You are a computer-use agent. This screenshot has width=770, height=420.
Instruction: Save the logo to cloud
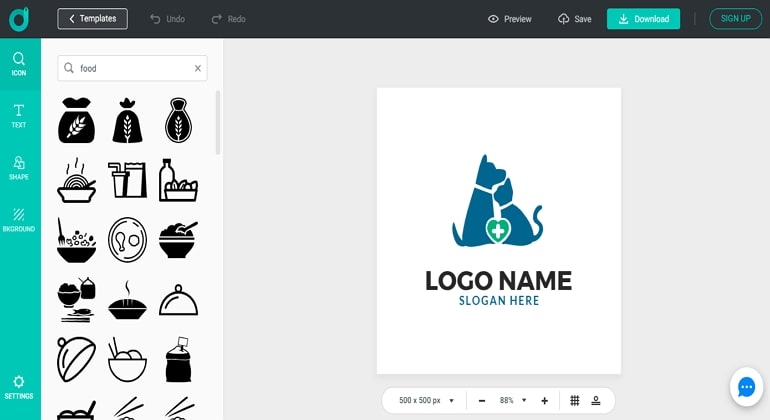575,19
